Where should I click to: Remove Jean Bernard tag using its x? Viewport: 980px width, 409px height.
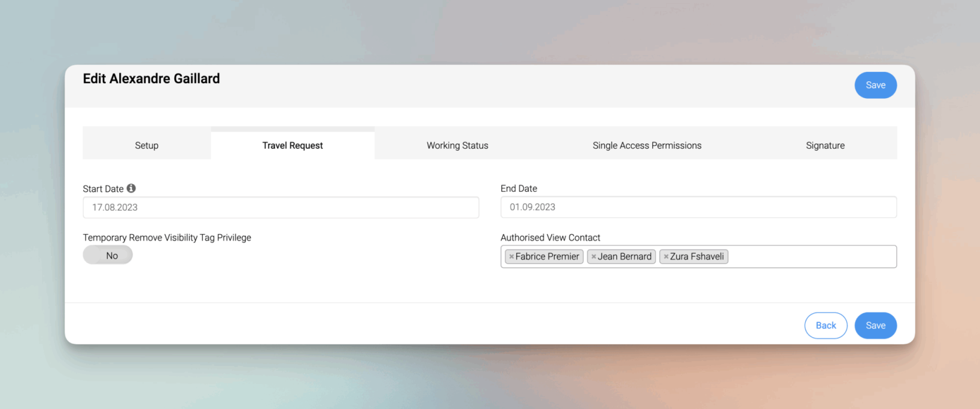point(594,257)
